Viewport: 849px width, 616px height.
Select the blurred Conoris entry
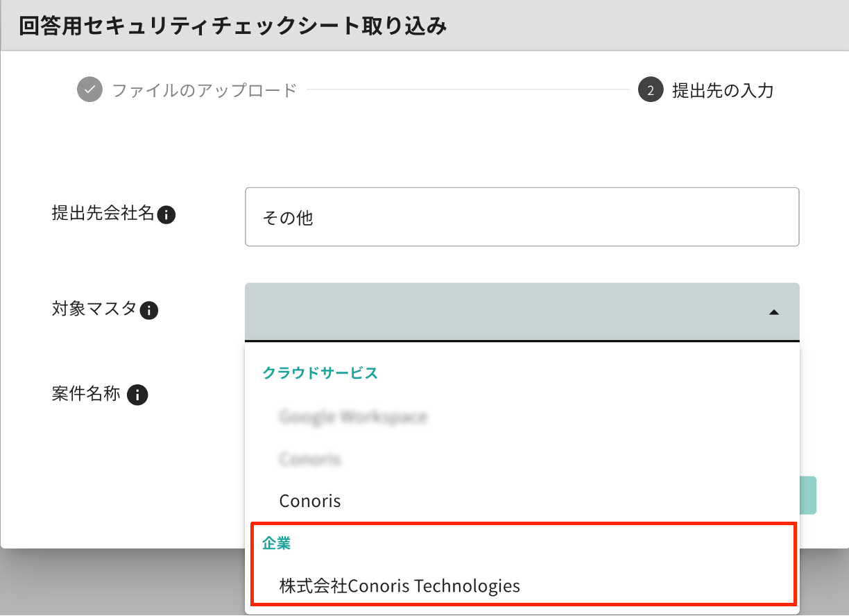[x=309, y=459]
